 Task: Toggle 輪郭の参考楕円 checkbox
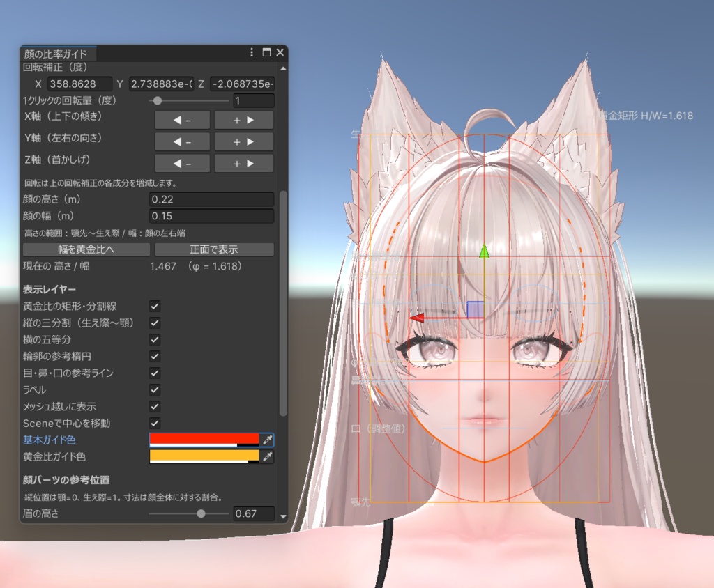click(x=155, y=356)
